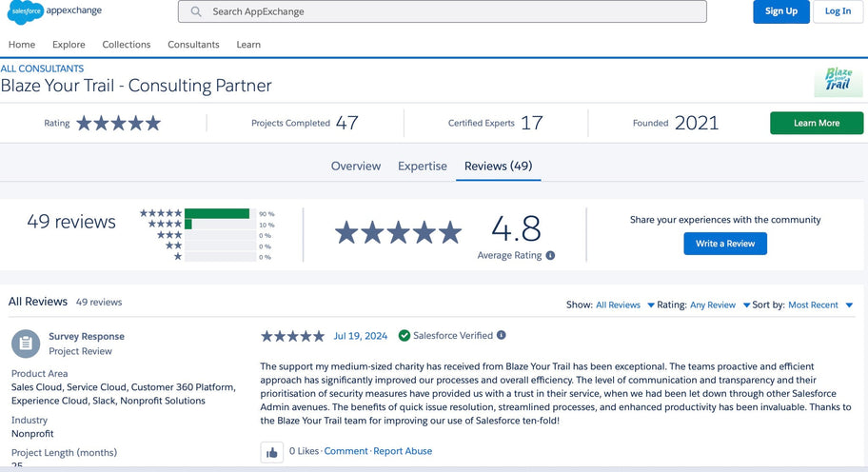Click the info icon beside Salesforce Verified
The image size is (868, 472).
(x=501, y=335)
